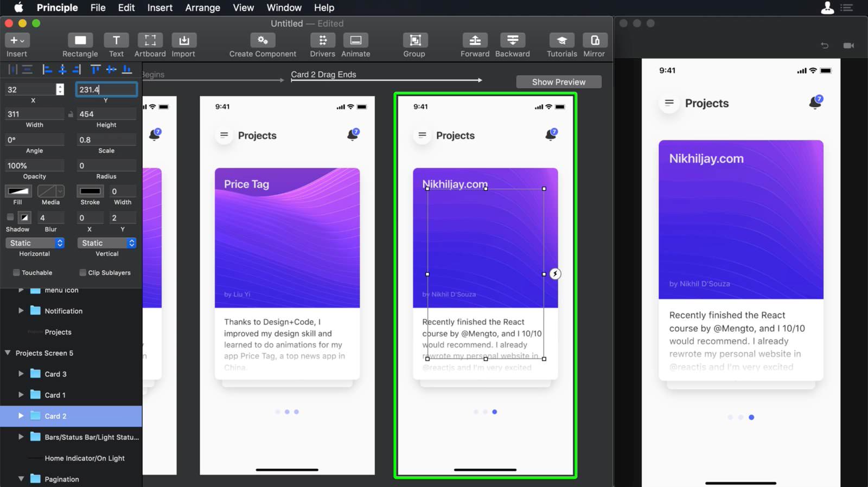Click the Show Preview button
The height and width of the screenshot is (487, 868).
pos(559,82)
